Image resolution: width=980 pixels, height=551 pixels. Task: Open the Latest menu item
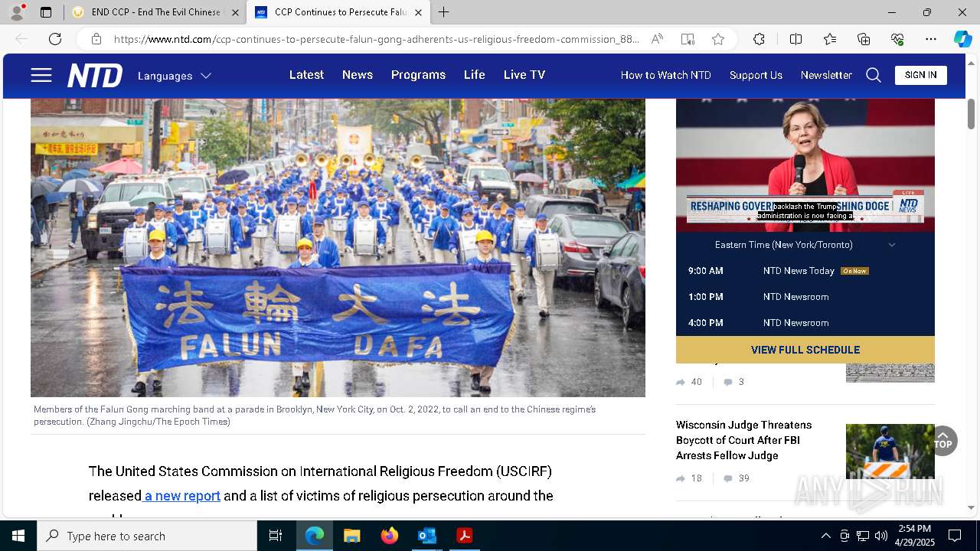(x=306, y=75)
